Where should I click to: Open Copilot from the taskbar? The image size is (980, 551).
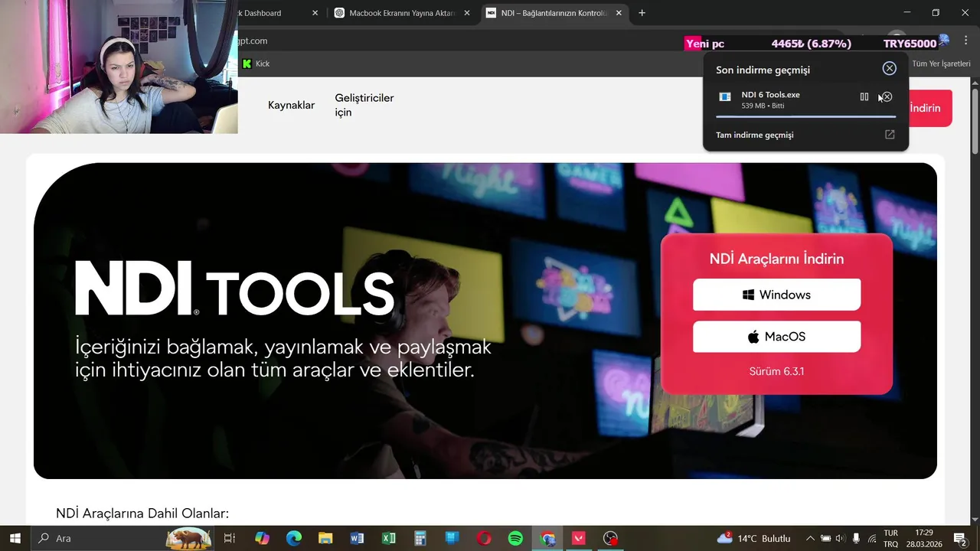(x=262, y=538)
